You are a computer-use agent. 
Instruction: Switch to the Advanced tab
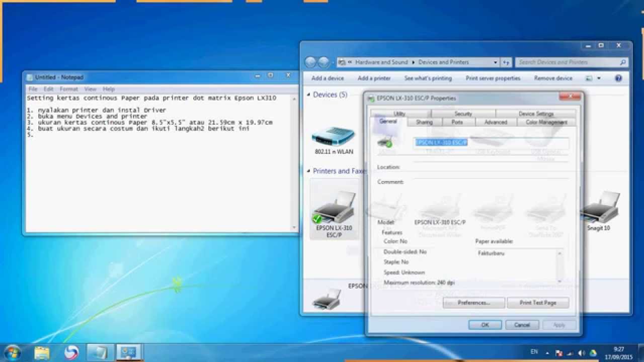tap(496, 122)
